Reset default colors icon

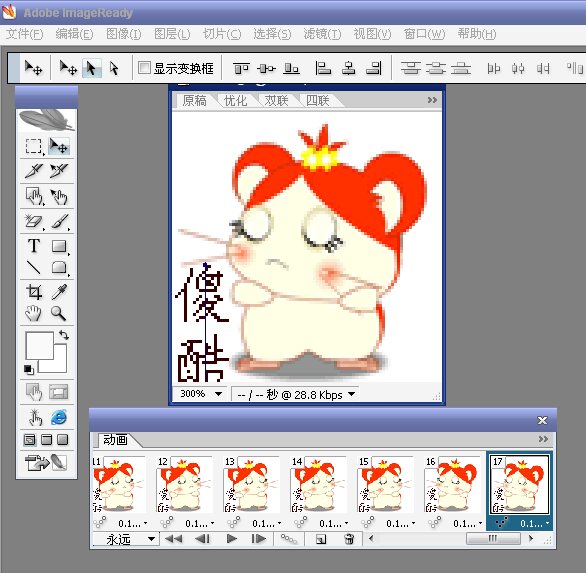28,369
